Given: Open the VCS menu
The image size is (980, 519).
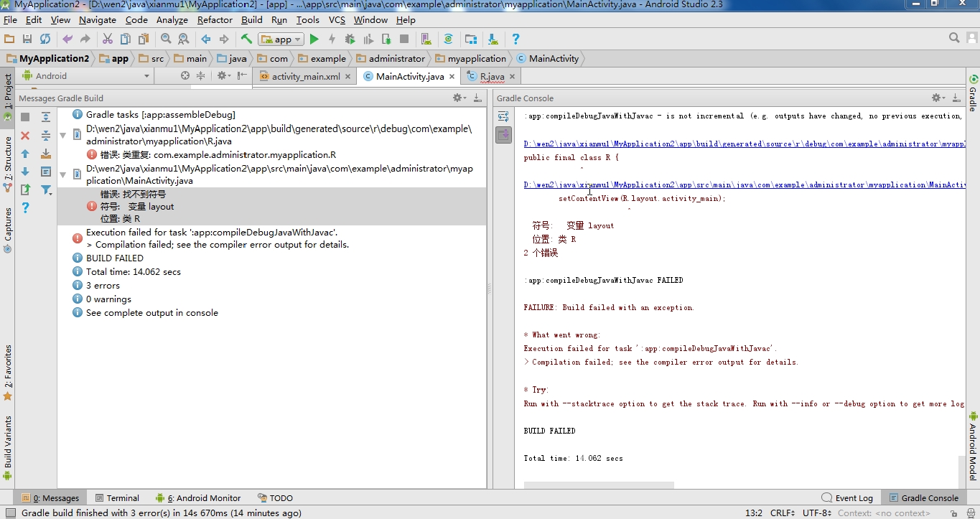Looking at the screenshot, I should pyautogui.click(x=337, y=19).
